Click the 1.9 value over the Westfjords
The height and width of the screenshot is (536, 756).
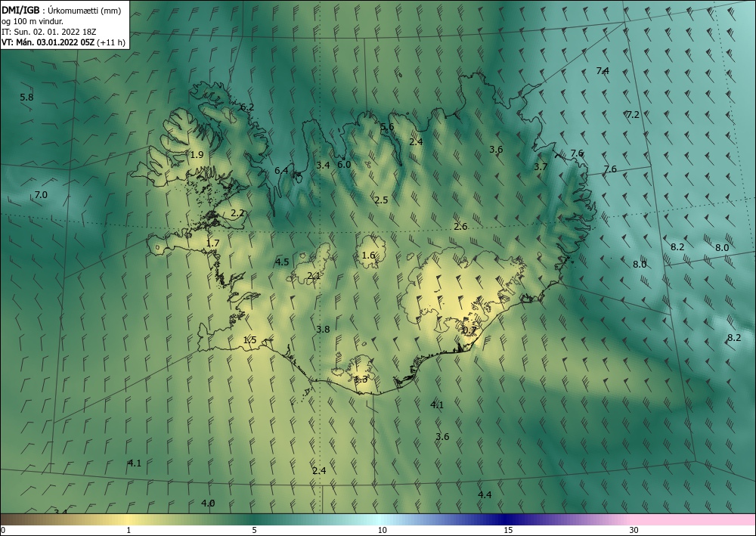click(197, 155)
